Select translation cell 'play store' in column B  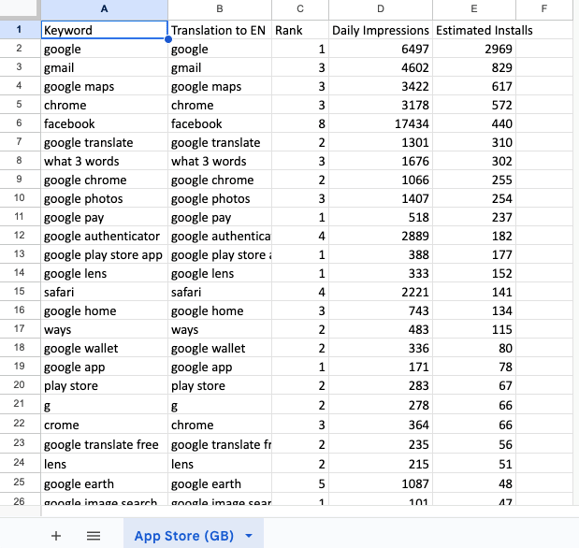tap(219, 385)
